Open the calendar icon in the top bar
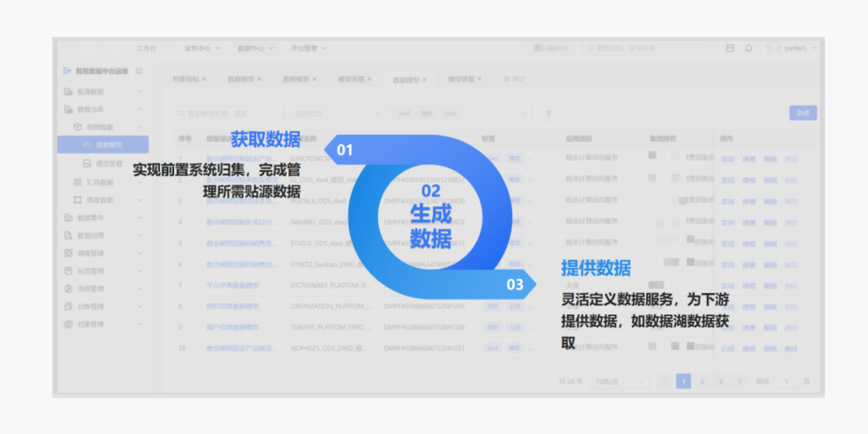This screenshot has width=868, height=434. pos(730,48)
